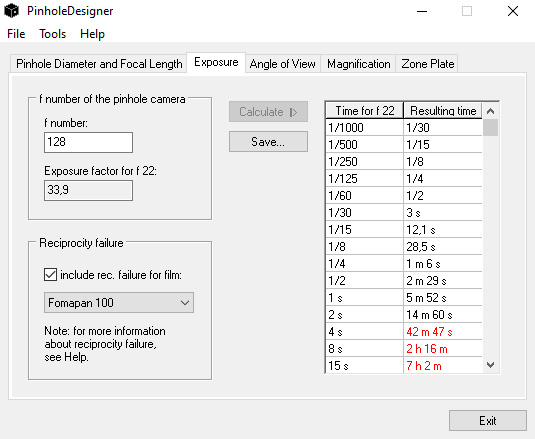Viewport: 535px width, 439px height.
Task: Close the PinholeDesigner window
Action: coord(513,11)
